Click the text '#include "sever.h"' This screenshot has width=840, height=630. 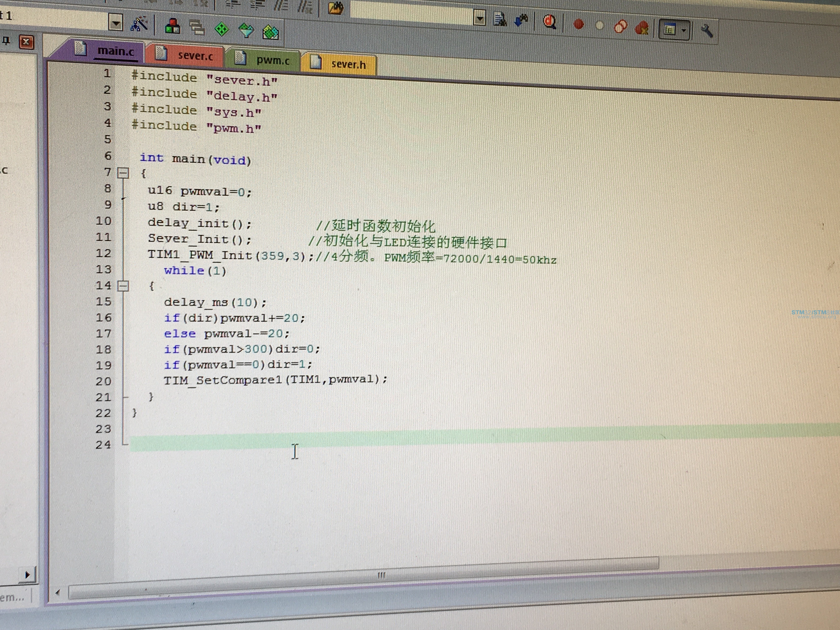pyautogui.click(x=204, y=79)
